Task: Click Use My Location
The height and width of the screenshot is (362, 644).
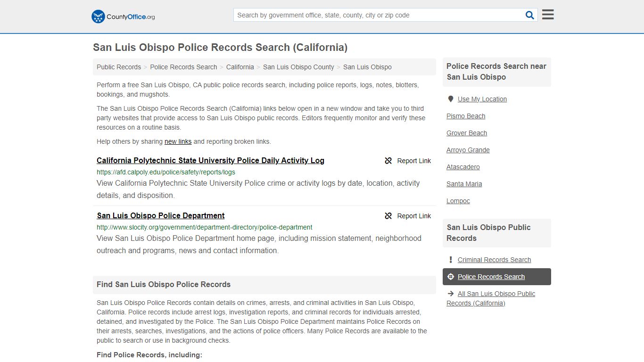Action: 482,99
